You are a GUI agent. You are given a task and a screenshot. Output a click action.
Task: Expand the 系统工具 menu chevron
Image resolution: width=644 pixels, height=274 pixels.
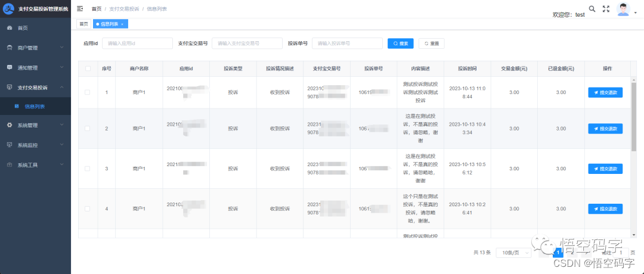(61, 165)
